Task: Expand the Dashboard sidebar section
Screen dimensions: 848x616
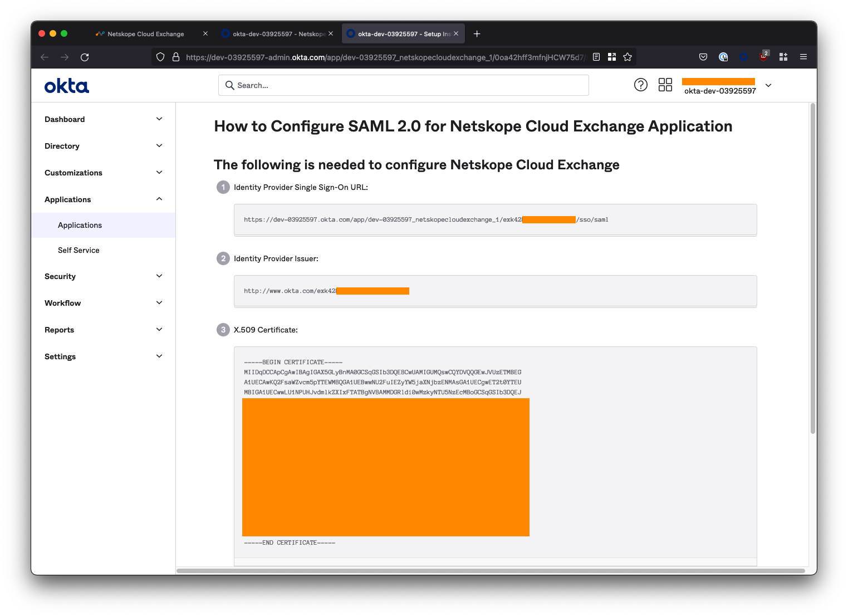Action: pos(104,119)
